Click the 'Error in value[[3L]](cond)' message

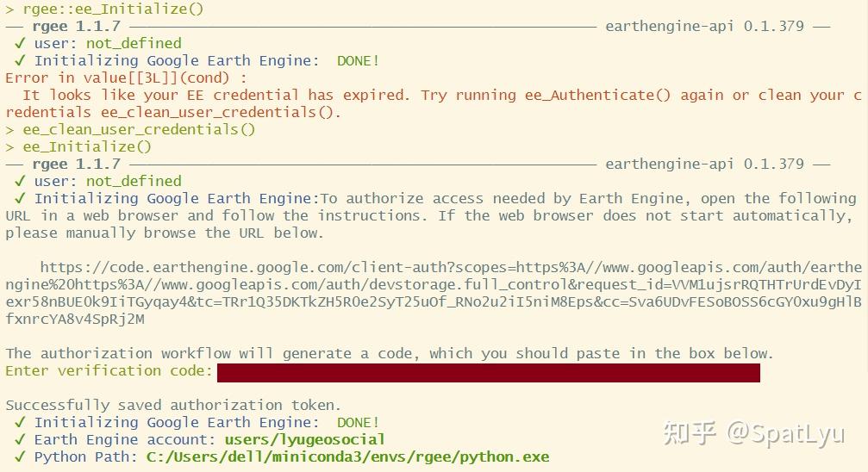(x=126, y=78)
